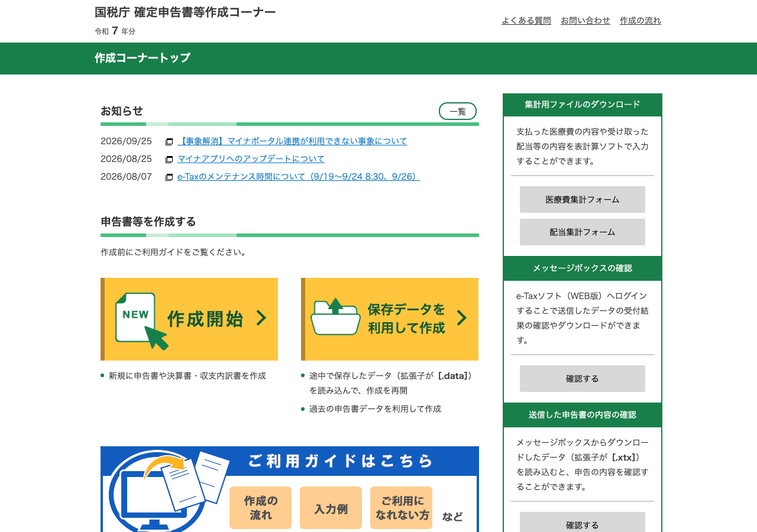This screenshot has height=532, width=757.
Task: Open よくある質問 in the header
Action: coord(526,21)
